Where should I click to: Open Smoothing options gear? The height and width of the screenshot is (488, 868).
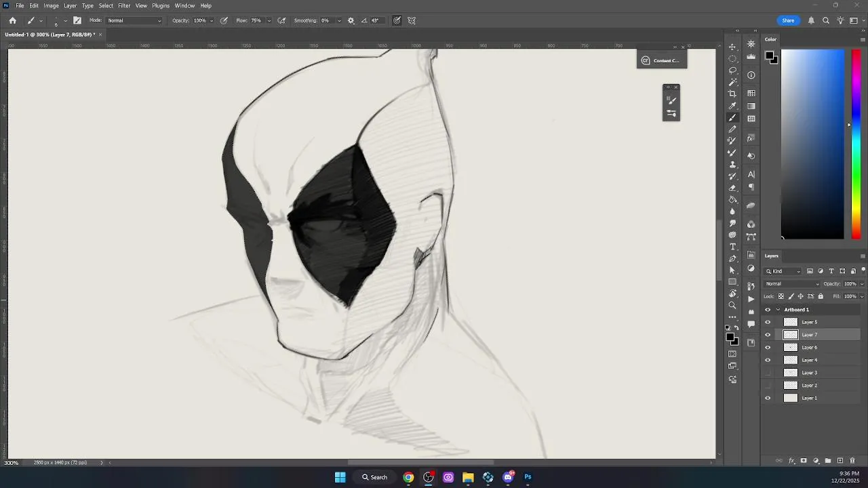pyautogui.click(x=351, y=20)
